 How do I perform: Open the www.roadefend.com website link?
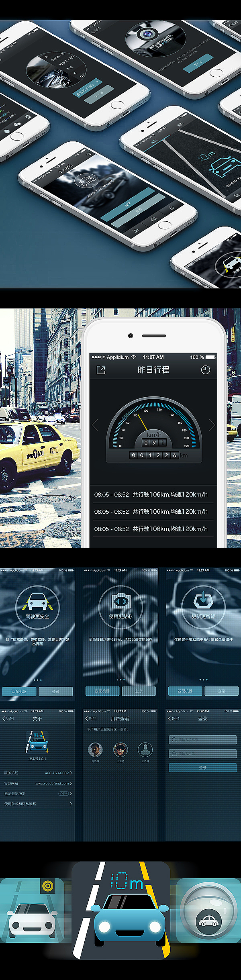coord(52,783)
